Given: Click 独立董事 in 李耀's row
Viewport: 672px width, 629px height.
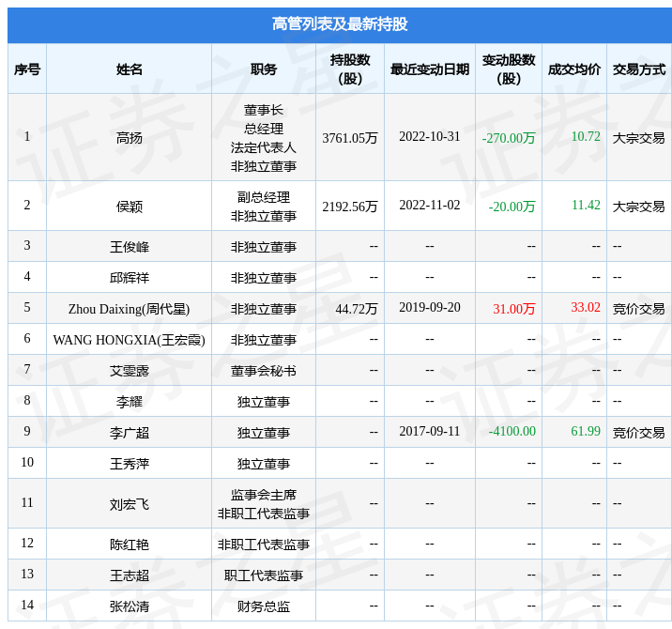Looking at the screenshot, I should [264, 402].
